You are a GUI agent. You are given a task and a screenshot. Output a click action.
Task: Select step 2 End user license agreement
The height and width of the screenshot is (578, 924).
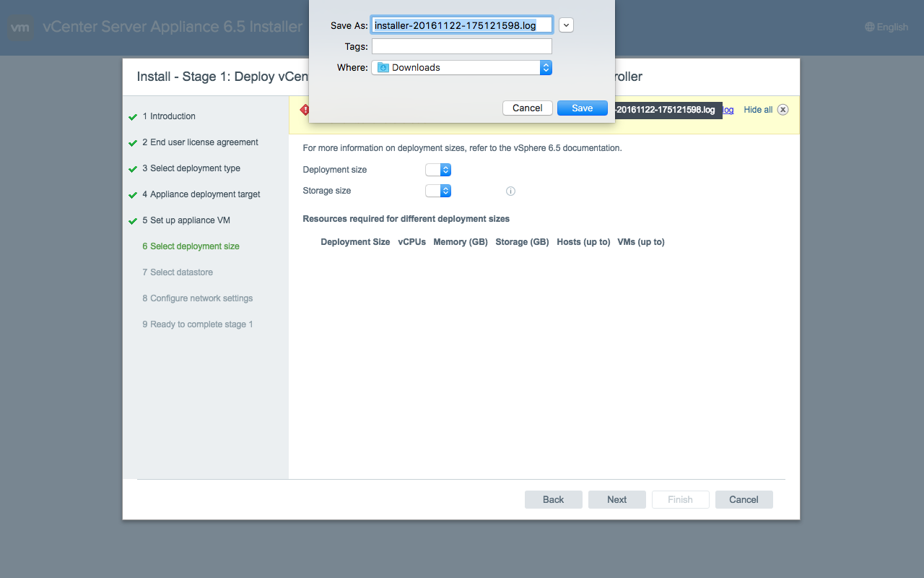(200, 142)
